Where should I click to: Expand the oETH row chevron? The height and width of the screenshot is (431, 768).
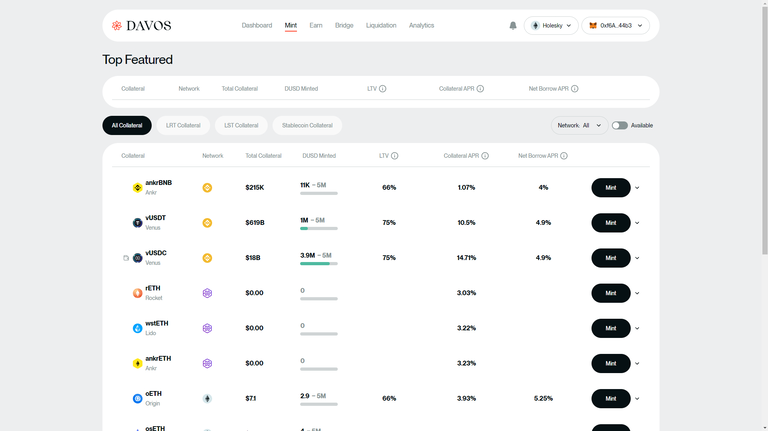(637, 399)
